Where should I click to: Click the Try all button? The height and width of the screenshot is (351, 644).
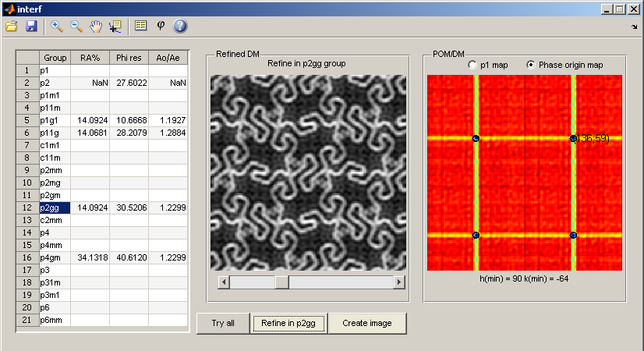click(223, 324)
